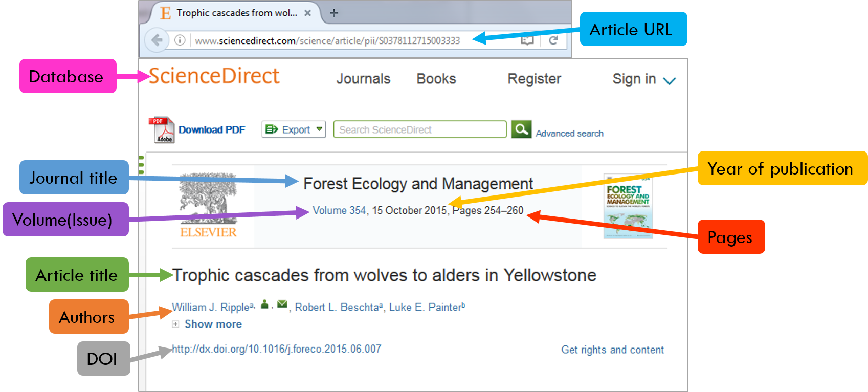Open the Volume 354 link

339,210
